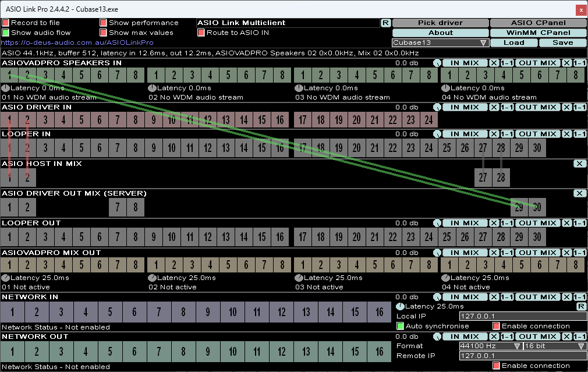Open the 44100 Hz format dropdown

tap(490, 346)
